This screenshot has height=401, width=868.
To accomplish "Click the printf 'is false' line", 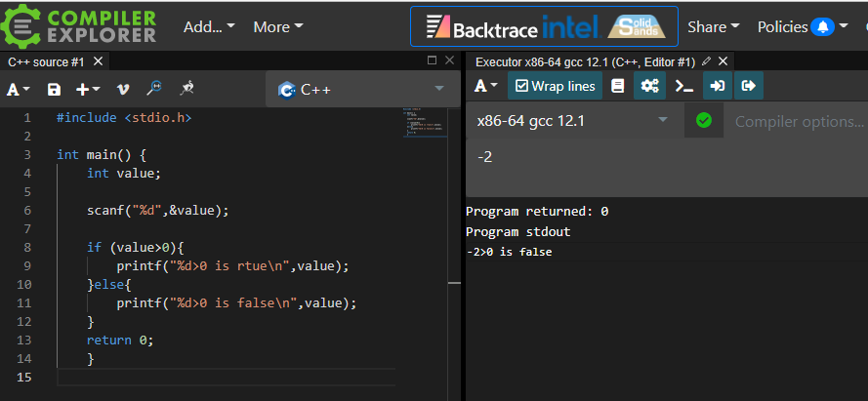I will (x=236, y=303).
